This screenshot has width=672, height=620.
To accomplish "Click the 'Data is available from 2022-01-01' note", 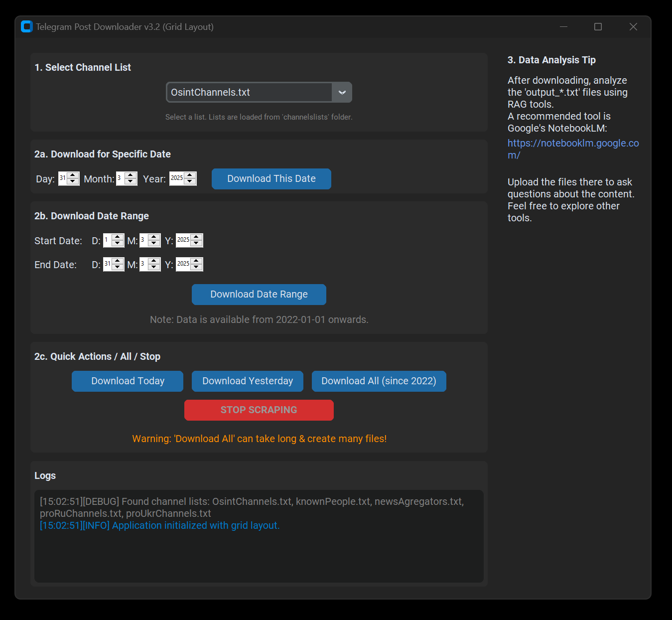I will [x=259, y=319].
